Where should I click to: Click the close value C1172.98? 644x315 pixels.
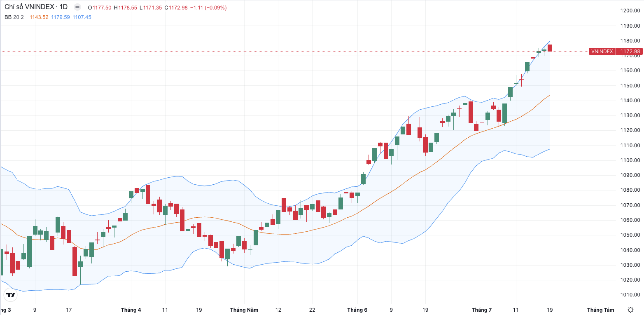[x=176, y=8]
